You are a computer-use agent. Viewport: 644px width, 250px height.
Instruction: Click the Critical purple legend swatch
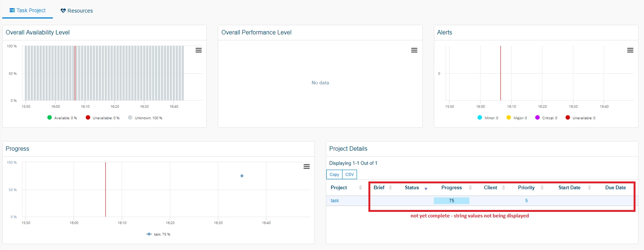537,117
